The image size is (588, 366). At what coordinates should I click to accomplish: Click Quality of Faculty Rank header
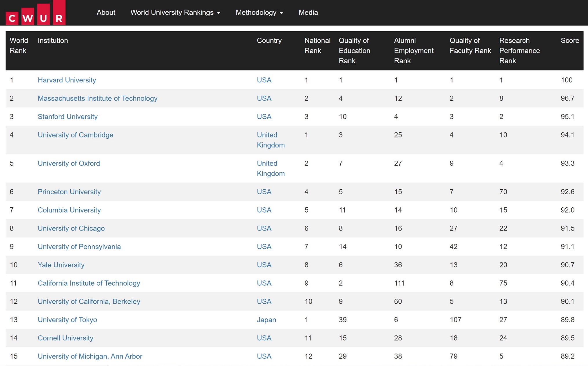pyautogui.click(x=470, y=46)
